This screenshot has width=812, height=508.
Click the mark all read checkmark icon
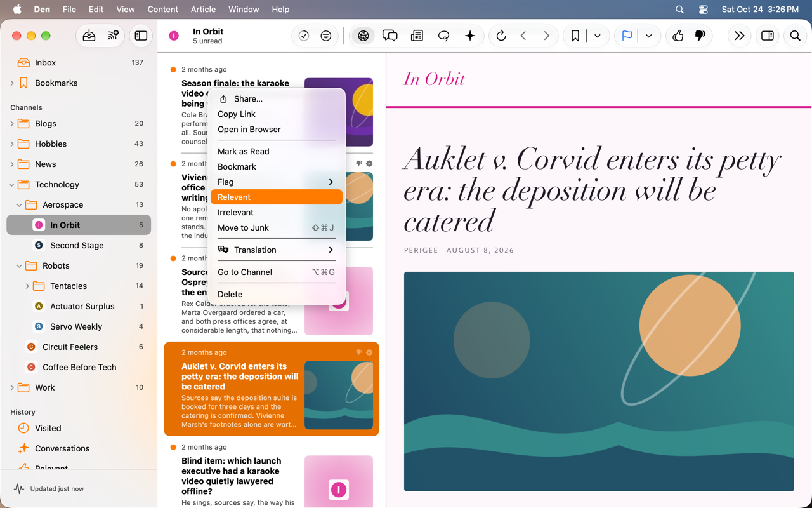click(304, 36)
